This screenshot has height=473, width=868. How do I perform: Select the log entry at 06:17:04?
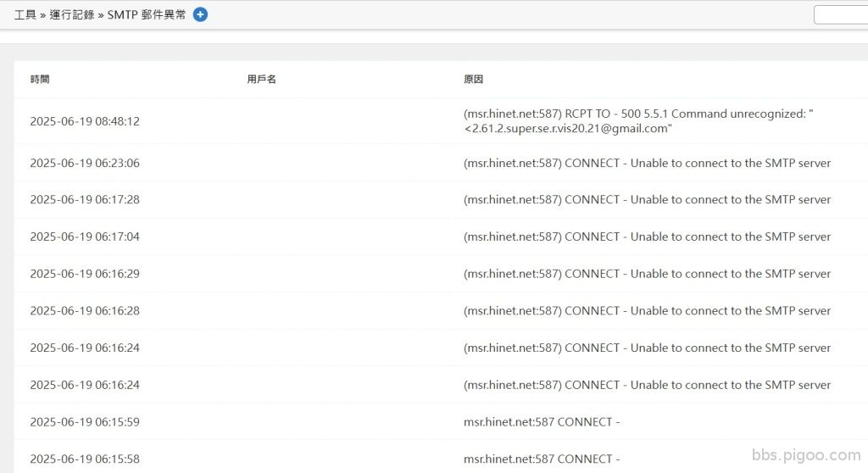tap(441, 236)
